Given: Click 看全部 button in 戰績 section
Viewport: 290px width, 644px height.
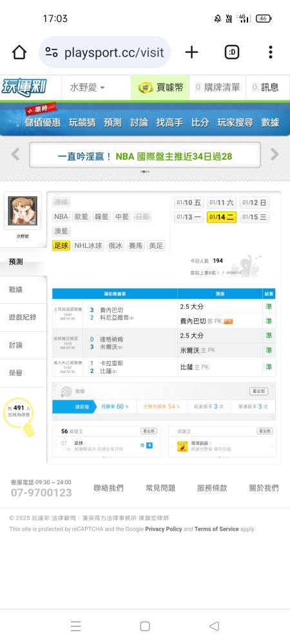Looking at the screenshot, I should click(x=258, y=391).
